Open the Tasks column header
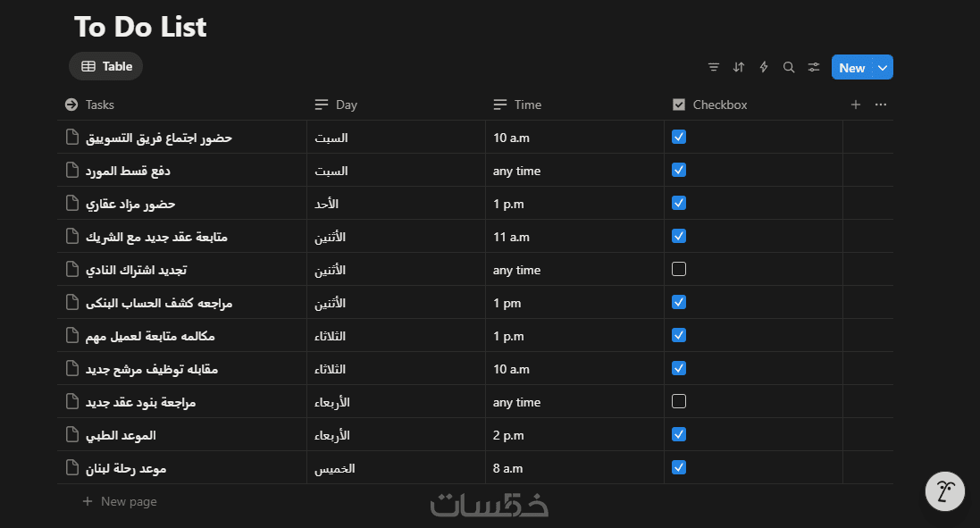This screenshot has height=528, width=980. coord(99,105)
